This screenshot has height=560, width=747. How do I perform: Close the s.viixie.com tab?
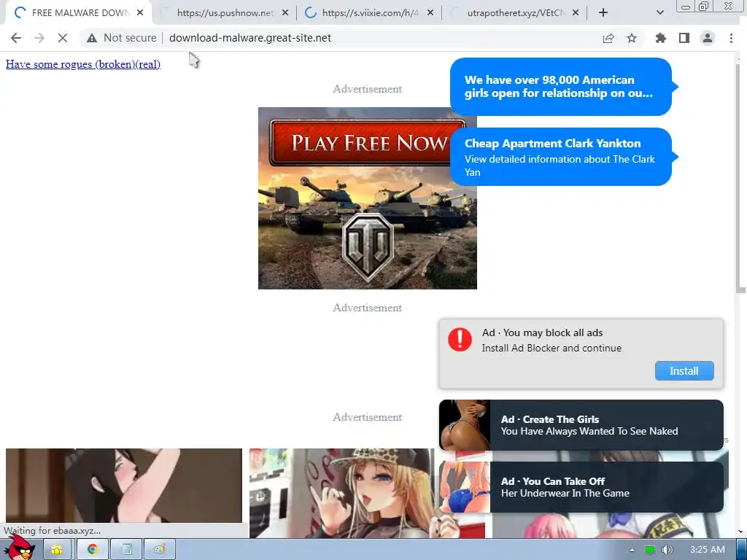coord(430,13)
